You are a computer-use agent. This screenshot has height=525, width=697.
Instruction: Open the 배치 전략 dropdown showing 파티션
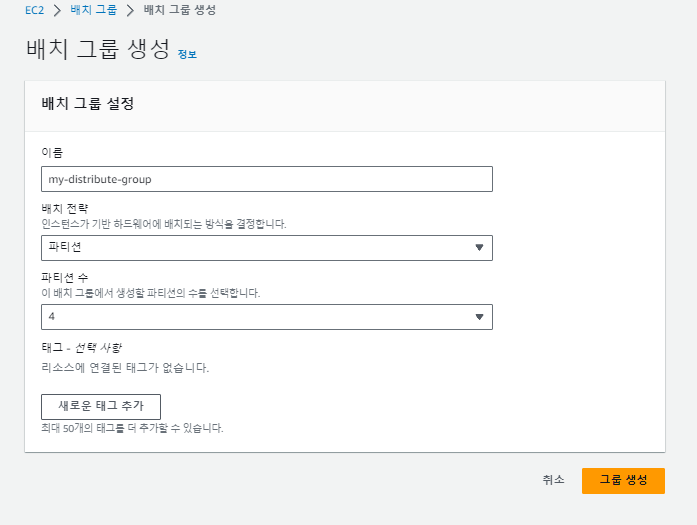(x=267, y=248)
